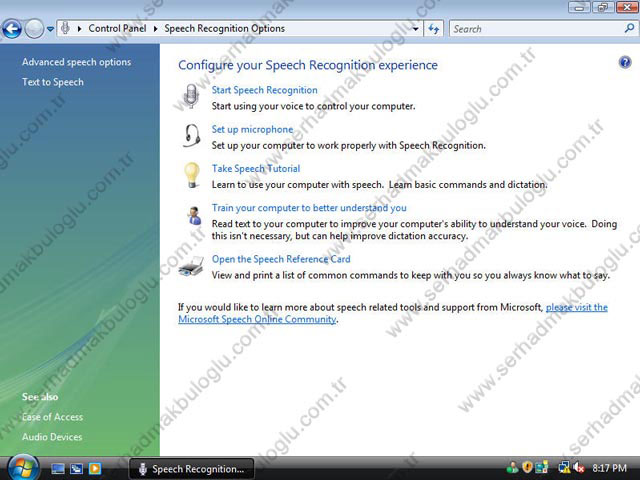Open the Ease of Access link
The width and height of the screenshot is (640, 480).
tap(53, 417)
